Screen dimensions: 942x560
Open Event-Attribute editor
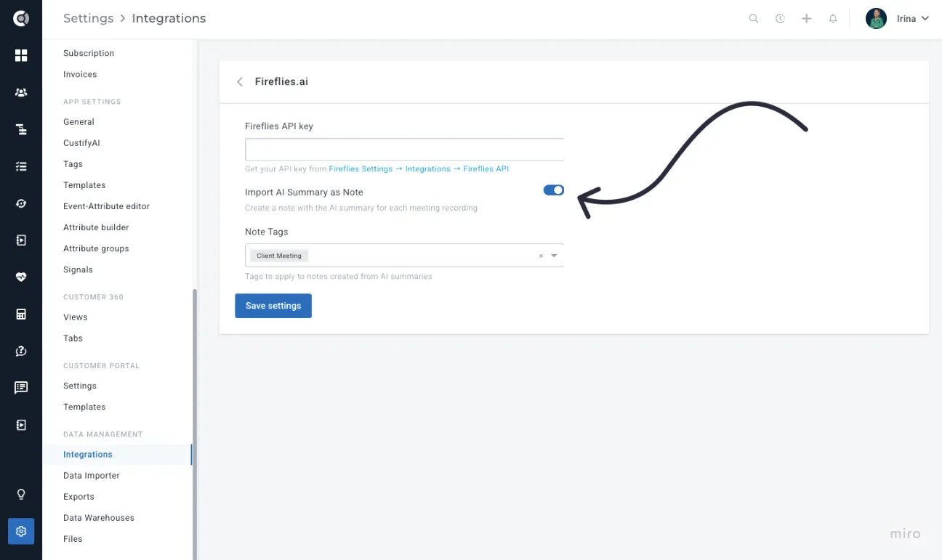click(106, 206)
